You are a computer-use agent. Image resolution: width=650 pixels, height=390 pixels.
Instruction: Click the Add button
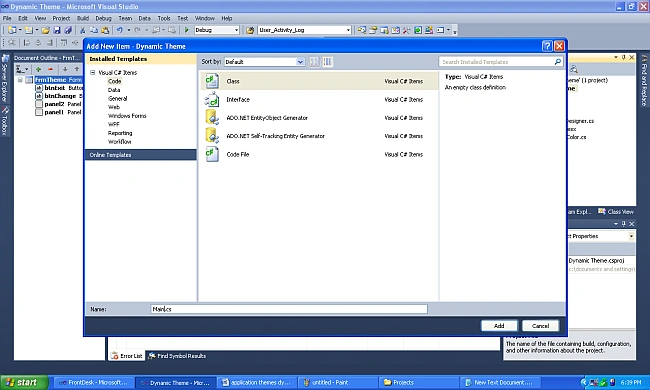coord(499,326)
